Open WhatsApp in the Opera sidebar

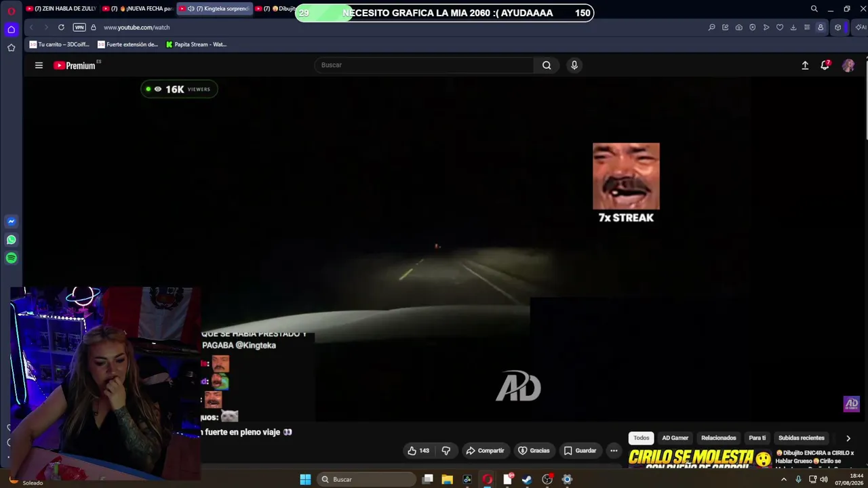pos(11,240)
